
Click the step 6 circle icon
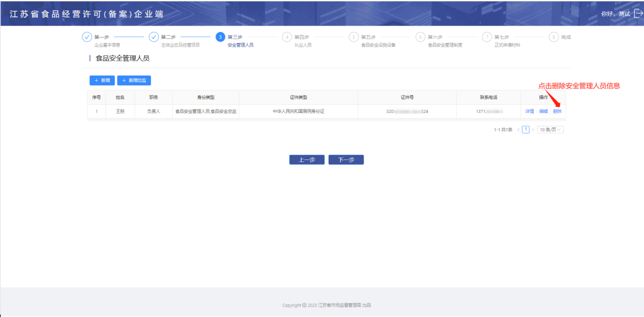(x=420, y=37)
